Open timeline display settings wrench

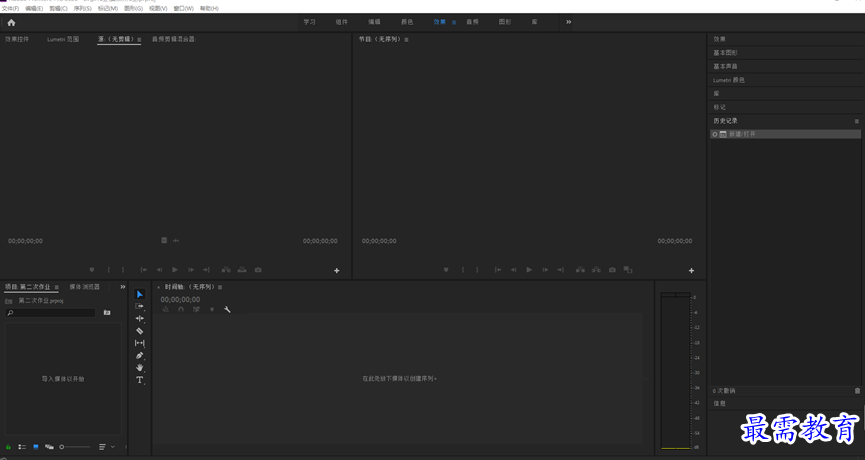pyautogui.click(x=227, y=310)
